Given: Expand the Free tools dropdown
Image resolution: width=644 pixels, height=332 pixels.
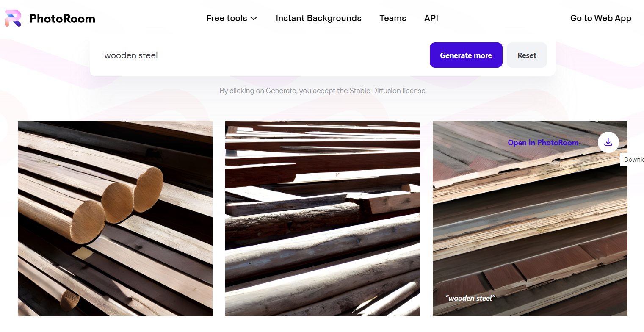Looking at the screenshot, I should (232, 18).
